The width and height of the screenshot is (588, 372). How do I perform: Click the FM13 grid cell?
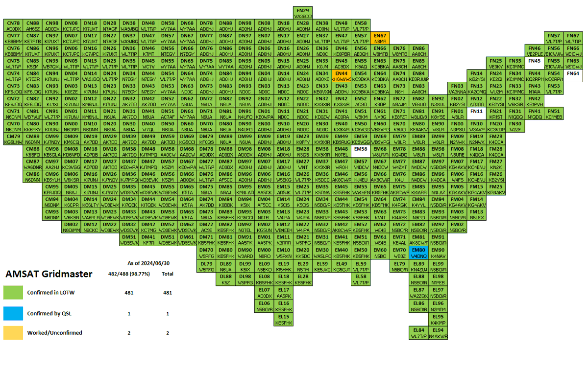coord(477,215)
